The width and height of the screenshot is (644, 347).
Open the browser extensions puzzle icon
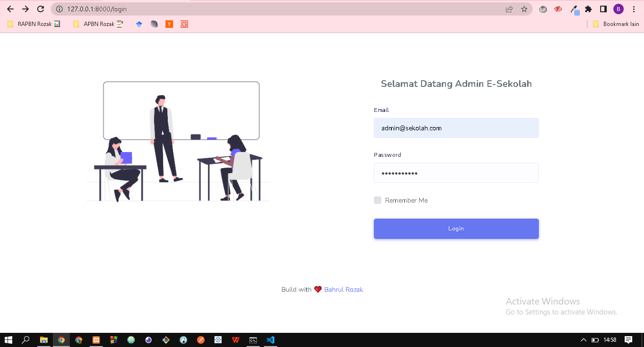pyautogui.click(x=588, y=8)
